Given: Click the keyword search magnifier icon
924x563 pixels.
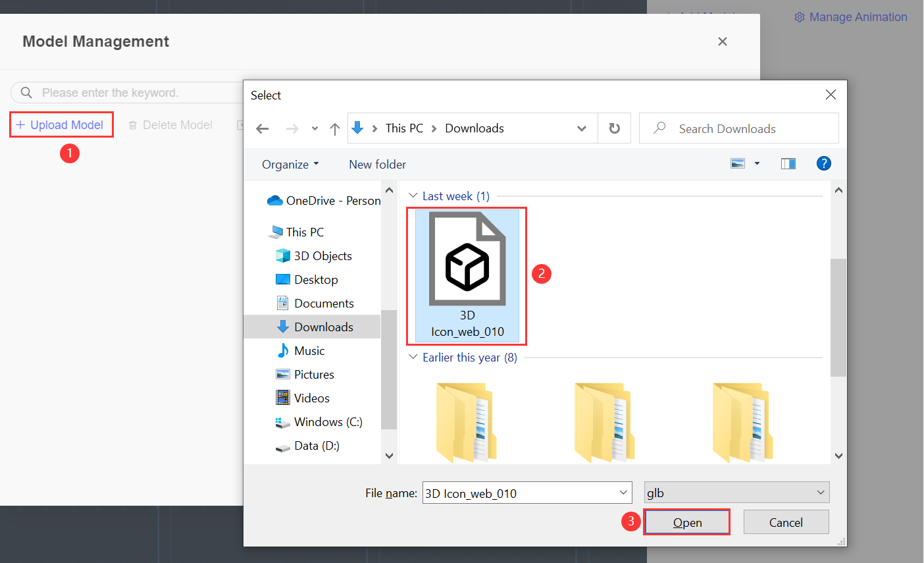Looking at the screenshot, I should coord(26,92).
